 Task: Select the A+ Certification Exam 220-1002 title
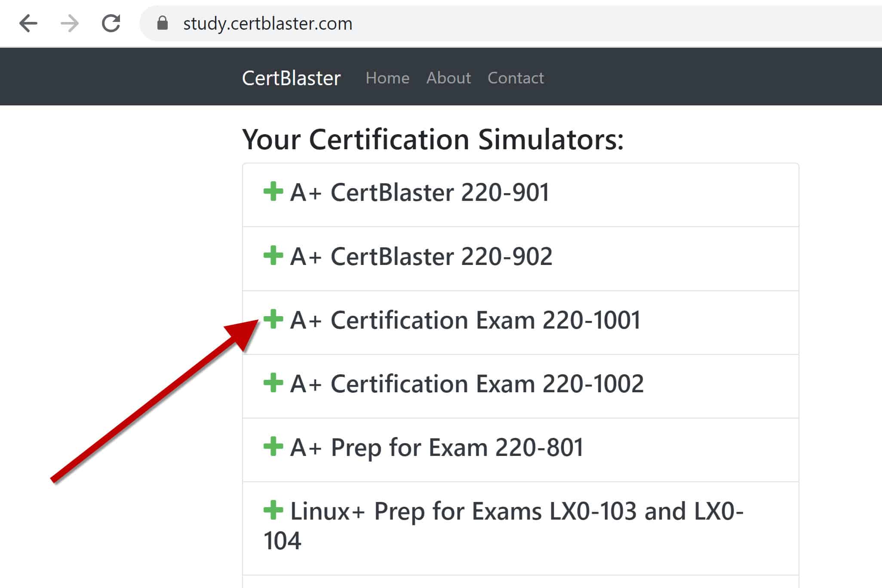[x=467, y=384]
